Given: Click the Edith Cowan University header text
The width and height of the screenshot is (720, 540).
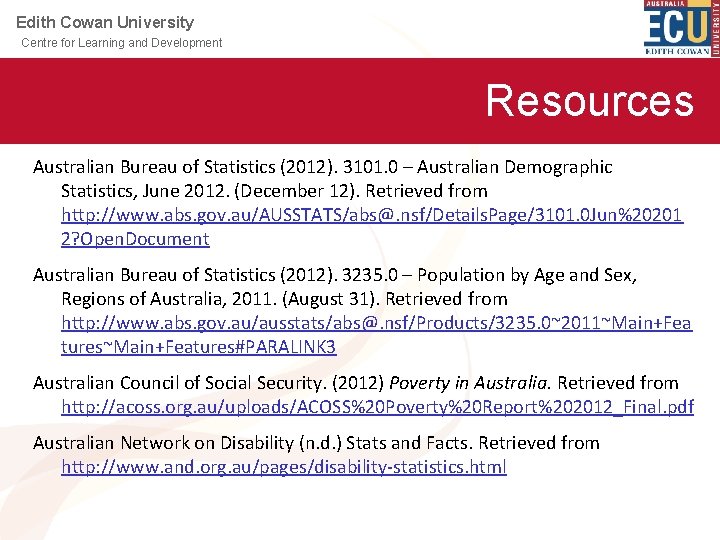Looking at the screenshot, I should click(105, 22).
